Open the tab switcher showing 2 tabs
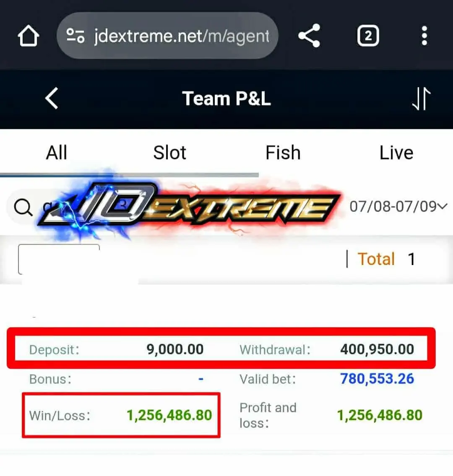The image size is (453, 476). point(368,36)
